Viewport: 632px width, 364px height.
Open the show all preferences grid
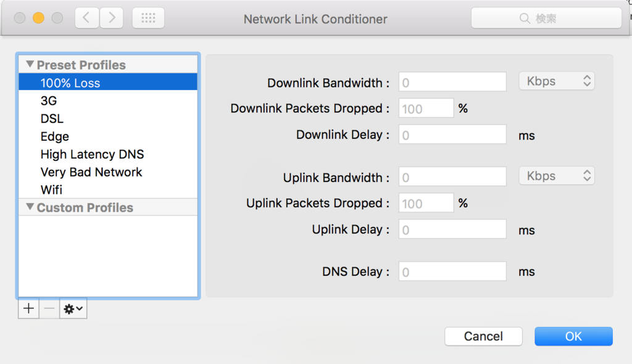point(148,18)
